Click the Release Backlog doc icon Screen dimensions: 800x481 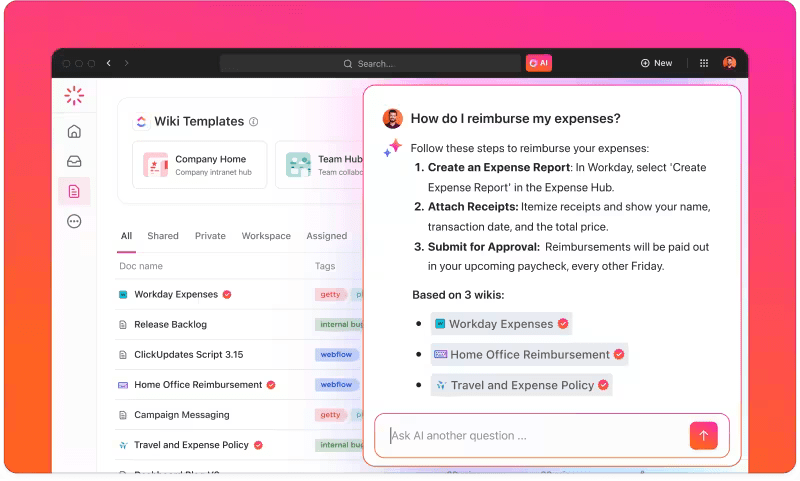[x=123, y=324]
